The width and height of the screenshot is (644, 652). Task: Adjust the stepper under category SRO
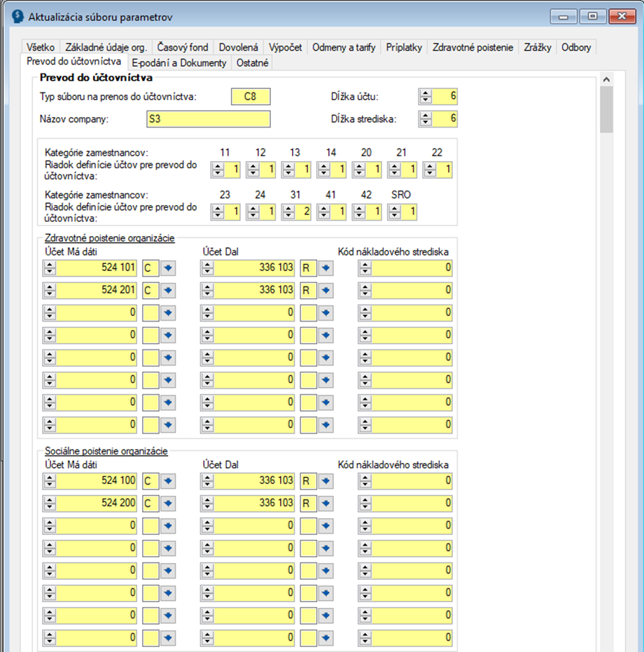[x=395, y=212]
